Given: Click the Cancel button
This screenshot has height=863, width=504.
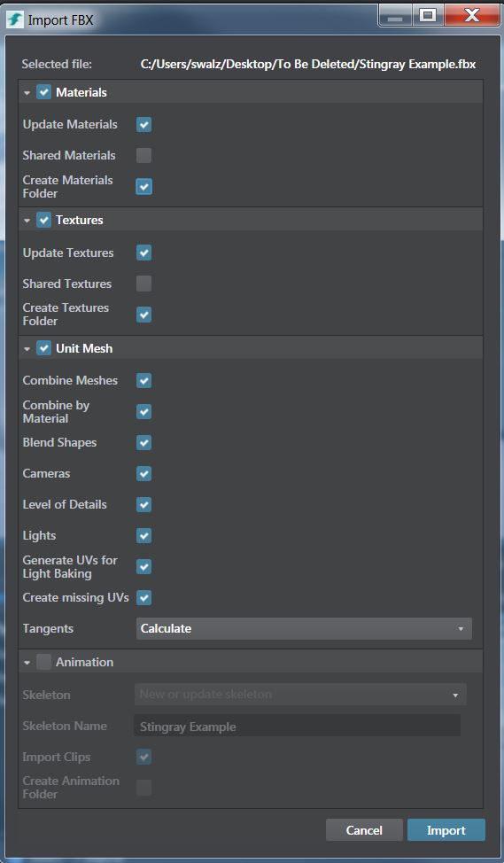Looking at the screenshot, I should pyautogui.click(x=364, y=830).
